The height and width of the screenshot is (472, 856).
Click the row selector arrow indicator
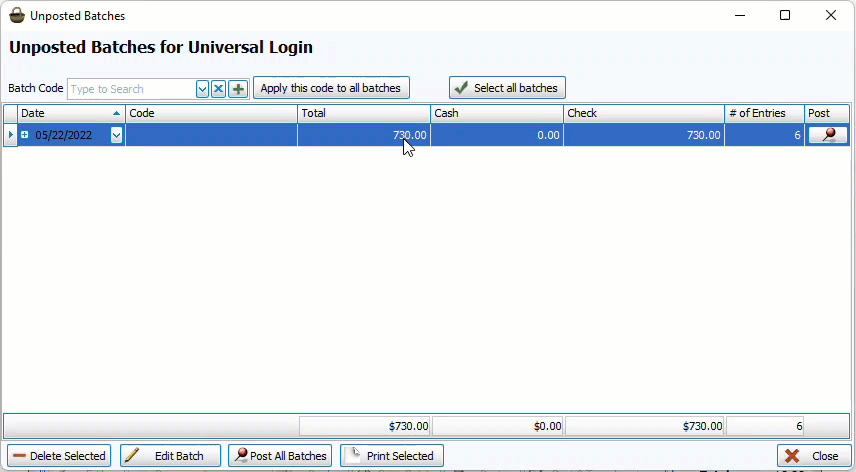click(10, 135)
